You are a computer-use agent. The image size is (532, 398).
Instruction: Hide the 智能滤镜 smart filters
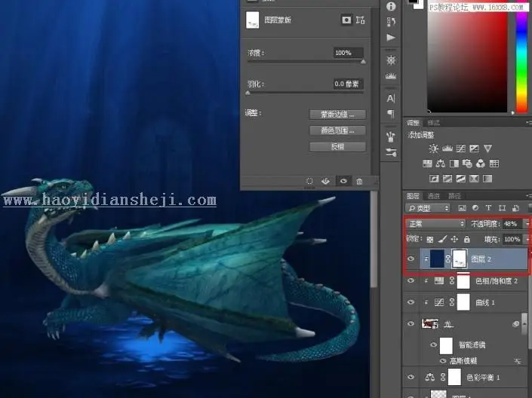433,344
